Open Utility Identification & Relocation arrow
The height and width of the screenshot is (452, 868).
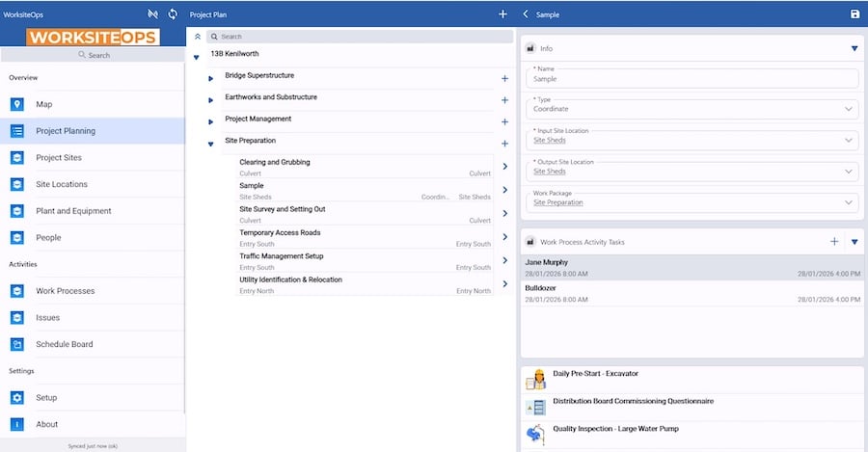point(504,283)
